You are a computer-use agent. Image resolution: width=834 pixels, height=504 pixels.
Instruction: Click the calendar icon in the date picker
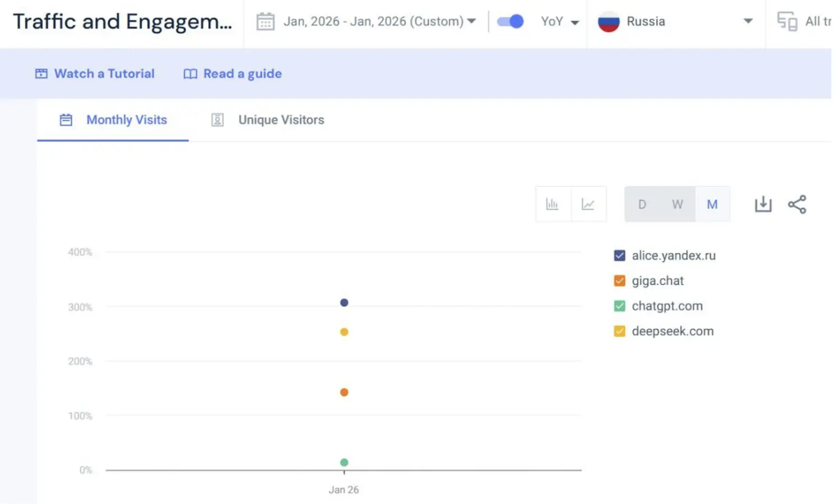pyautogui.click(x=265, y=21)
